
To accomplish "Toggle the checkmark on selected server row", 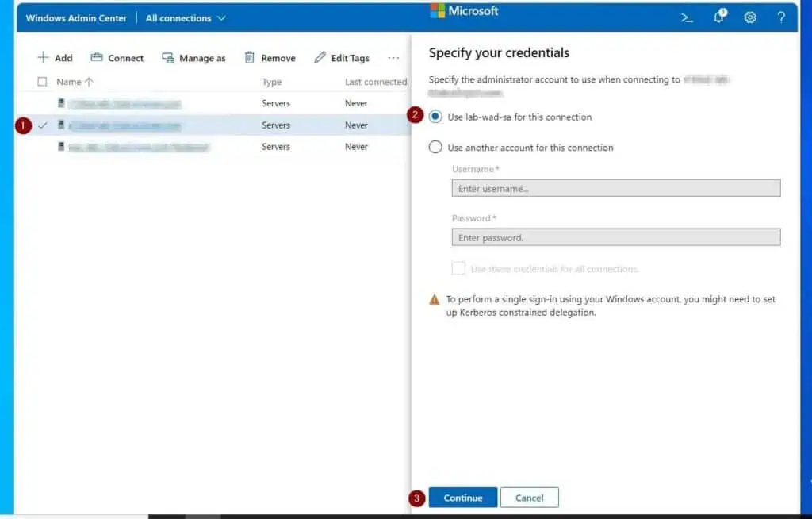I will point(43,125).
